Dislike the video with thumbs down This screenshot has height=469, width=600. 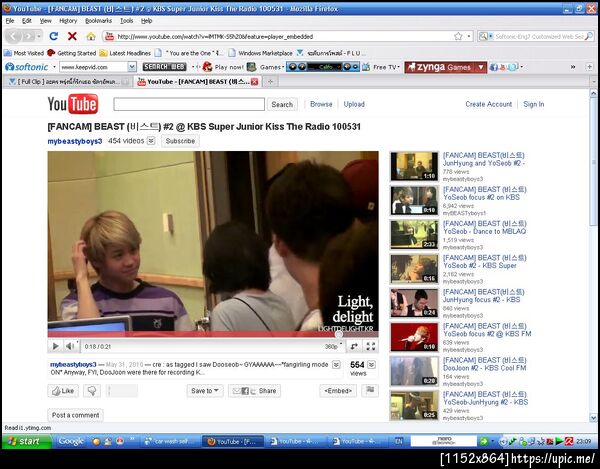[x=92, y=391]
